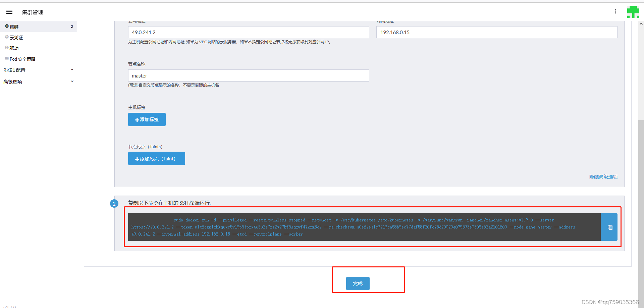Open the 云凭证 sidebar item
This screenshot has width=644, height=308.
38,37
